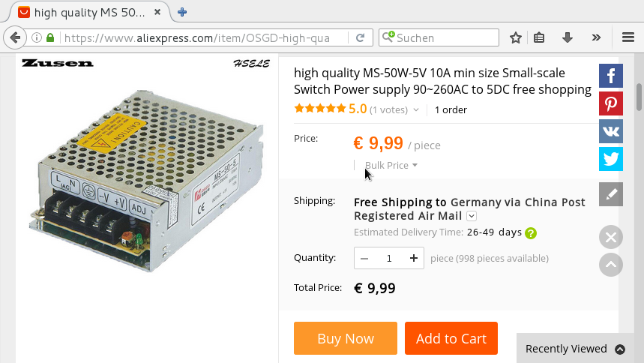Expand the votes rating dropdown

(x=416, y=110)
